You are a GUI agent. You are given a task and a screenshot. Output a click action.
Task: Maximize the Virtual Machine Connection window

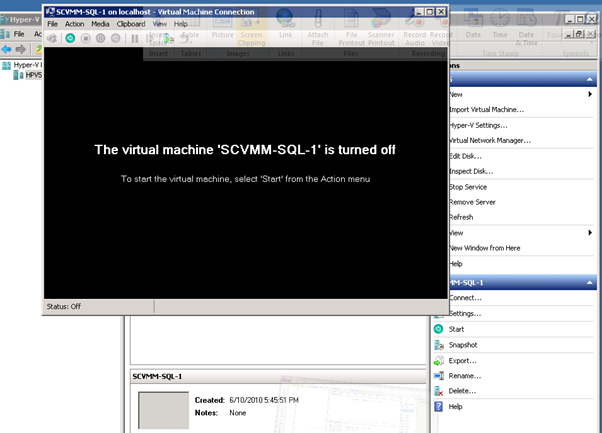click(x=430, y=12)
